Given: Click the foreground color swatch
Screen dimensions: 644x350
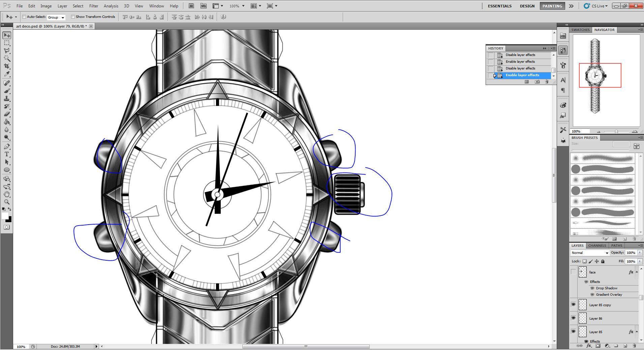Looking at the screenshot, I should pos(5,216).
